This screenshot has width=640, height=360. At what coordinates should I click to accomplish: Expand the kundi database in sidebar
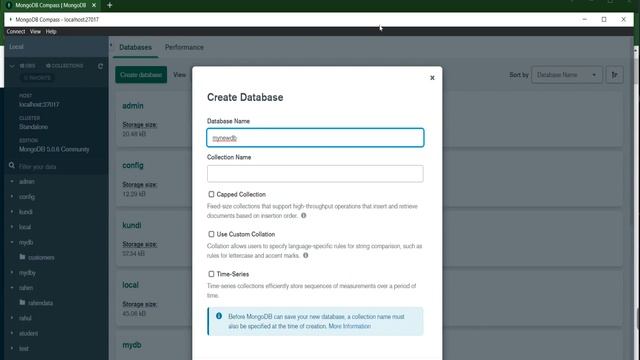(x=12, y=211)
